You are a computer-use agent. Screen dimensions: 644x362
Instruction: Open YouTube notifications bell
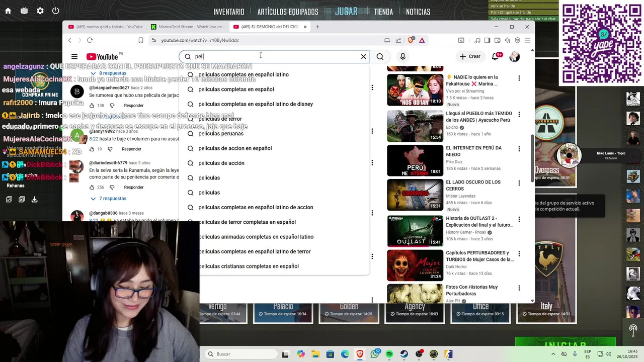496,57
